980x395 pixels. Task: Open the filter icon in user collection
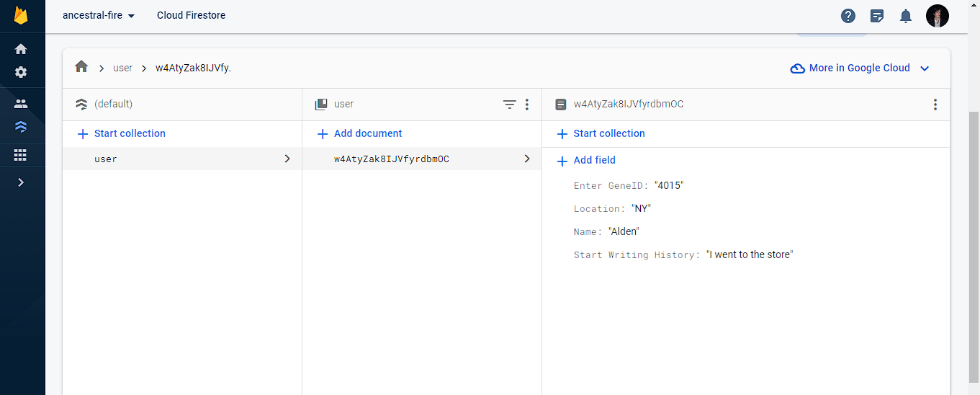click(509, 105)
